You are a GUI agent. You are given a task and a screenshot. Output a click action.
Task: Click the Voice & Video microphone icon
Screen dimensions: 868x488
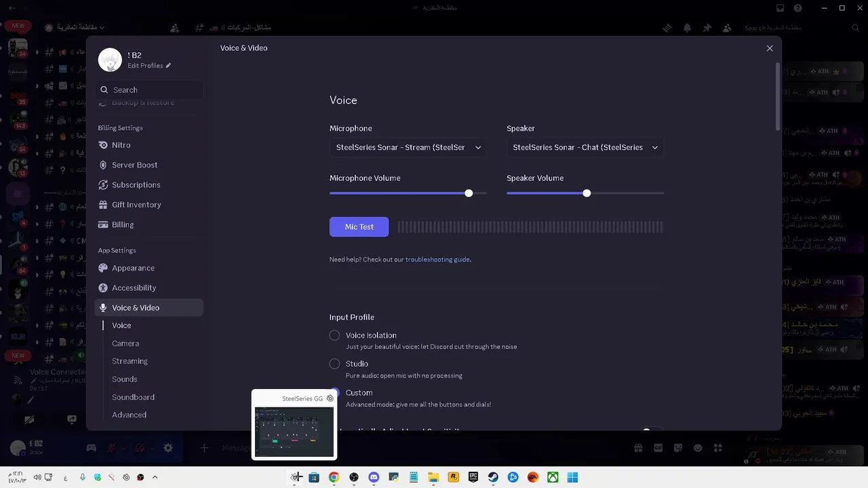pyautogui.click(x=103, y=308)
